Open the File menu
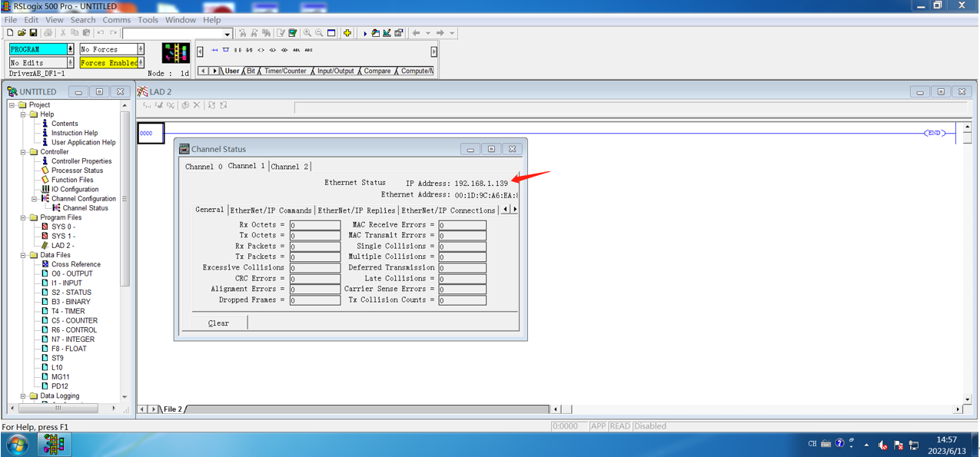This screenshot has height=457, width=980. [11, 20]
